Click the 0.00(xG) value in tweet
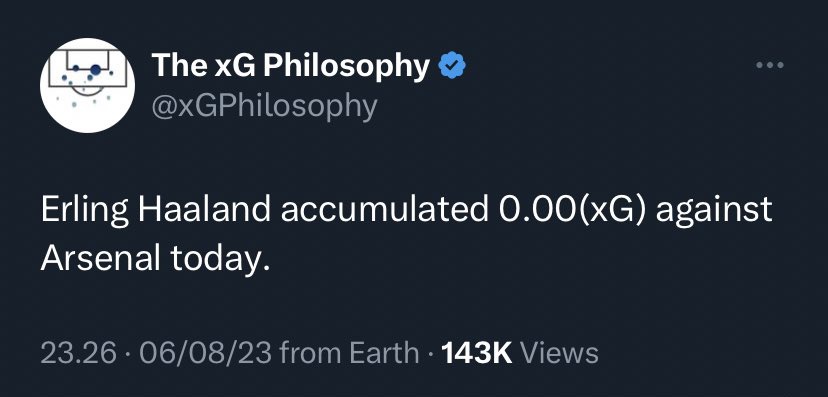The width and height of the screenshot is (828, 397). (x=572, y=211)
